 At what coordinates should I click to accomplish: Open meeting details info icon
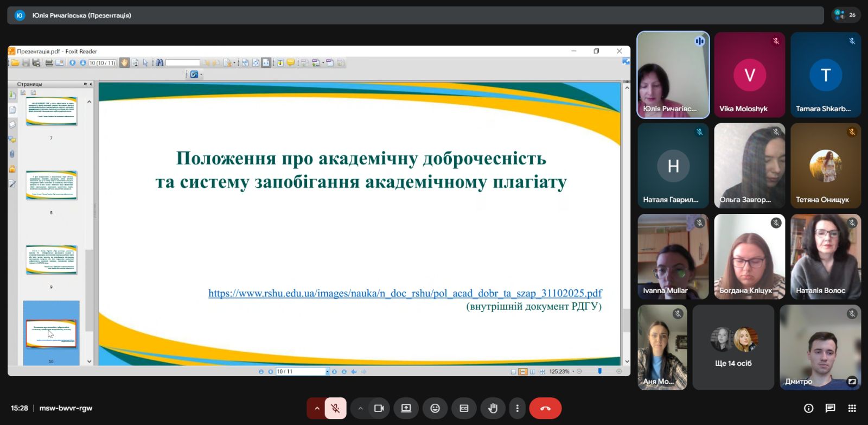[x=808, y=408]
